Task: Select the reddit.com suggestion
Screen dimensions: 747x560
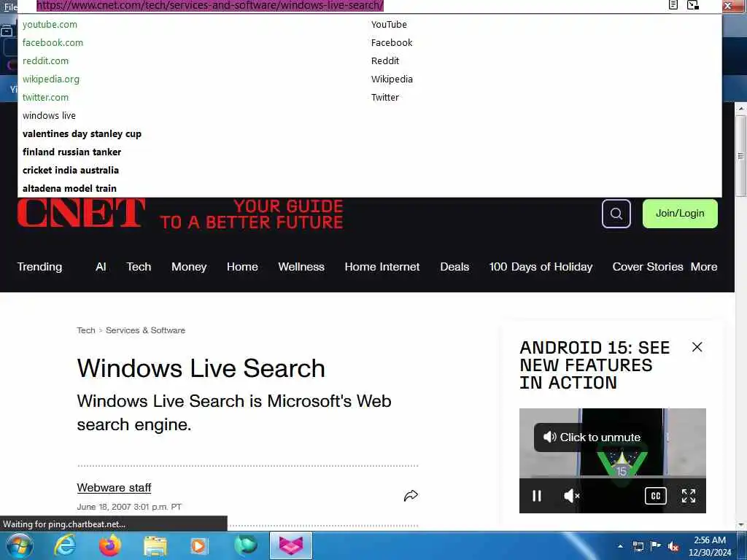Action: point(370,61)
